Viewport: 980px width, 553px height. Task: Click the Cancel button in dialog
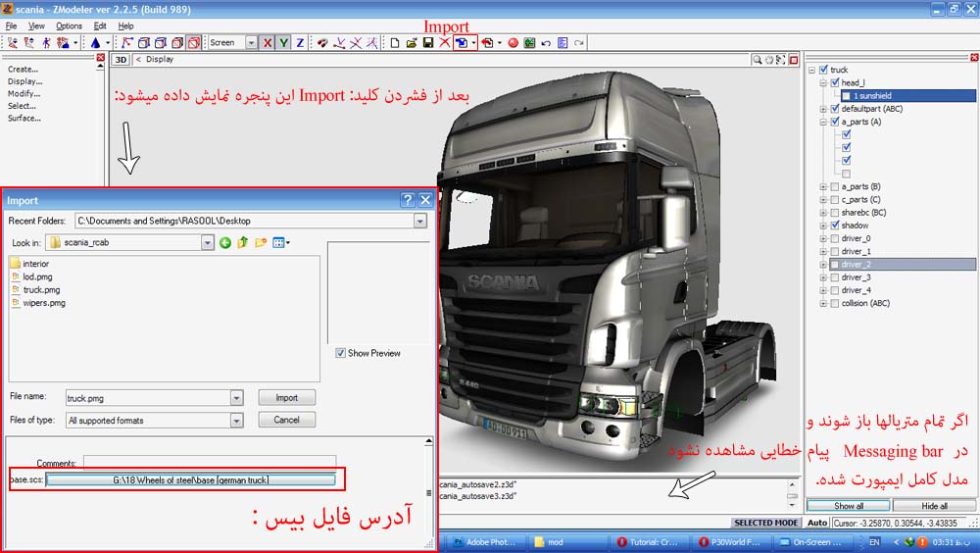point(287,420)
